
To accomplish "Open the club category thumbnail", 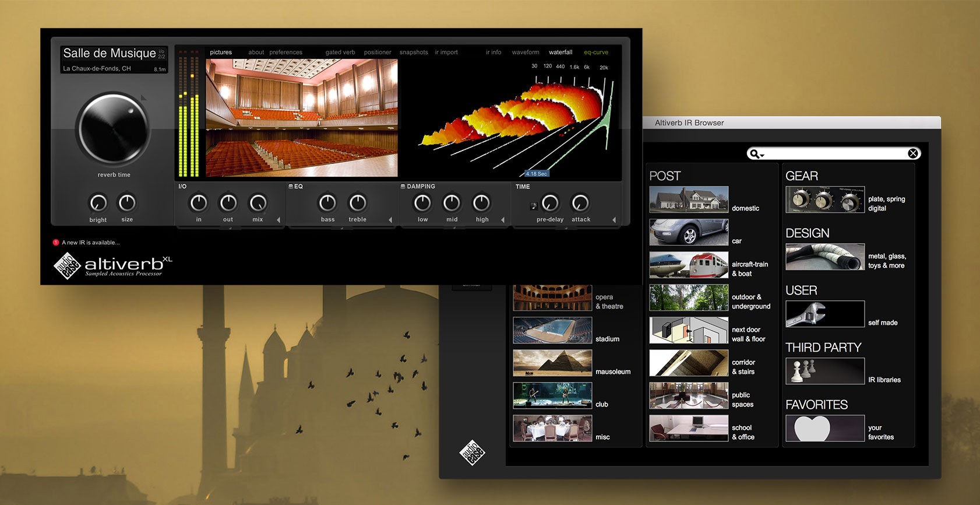I will coord(552,396).
